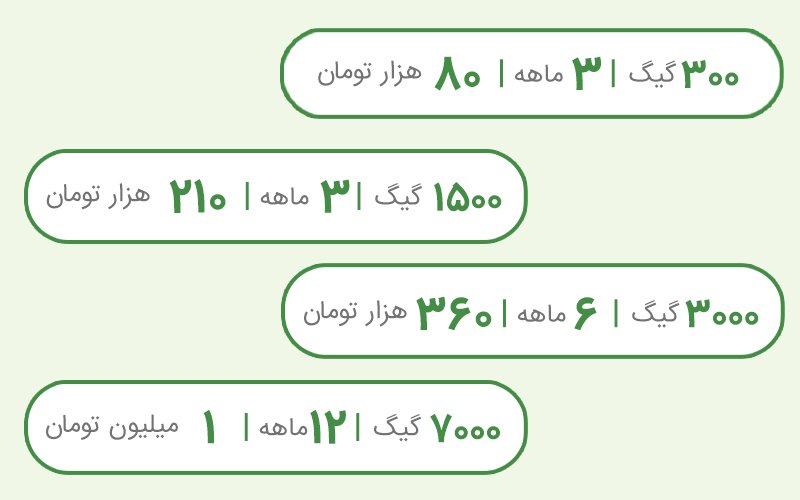This screenshot has width=800, height=500.
Task: Pick the 3000 gig 6-month package
Action: [533, 311]
